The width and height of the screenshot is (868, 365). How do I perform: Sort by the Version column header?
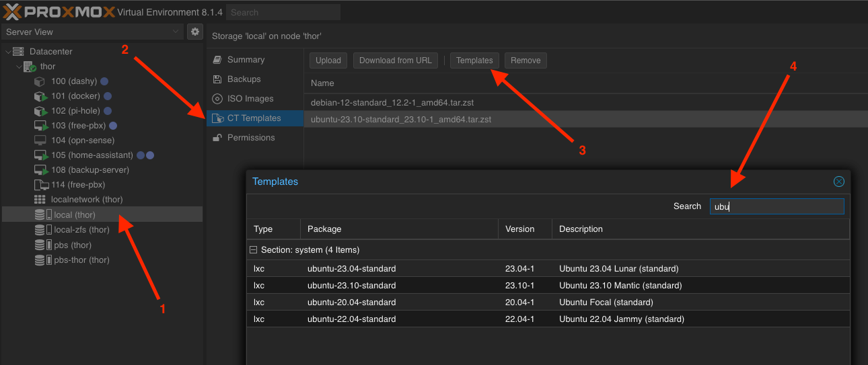[519, 229]
